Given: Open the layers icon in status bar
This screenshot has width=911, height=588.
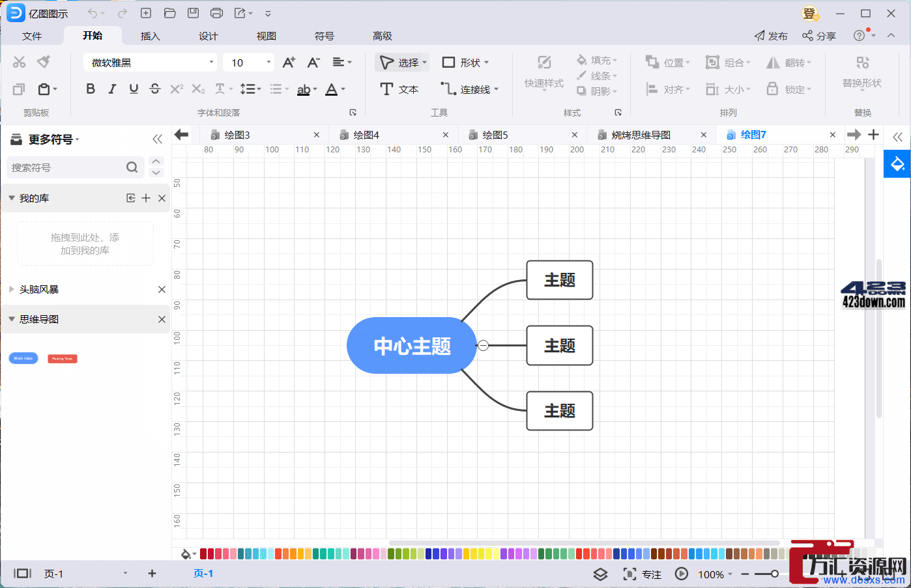Looking at the screenshot, I should (600, 574).
